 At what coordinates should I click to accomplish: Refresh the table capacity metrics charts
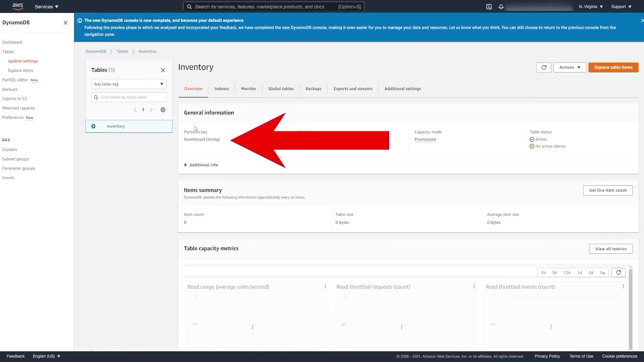click(x=618, y=273)
